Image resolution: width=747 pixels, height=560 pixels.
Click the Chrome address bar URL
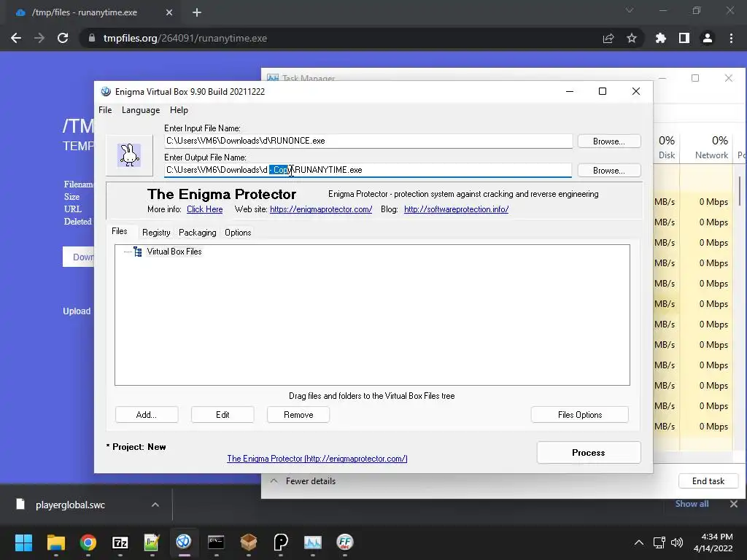185,38
